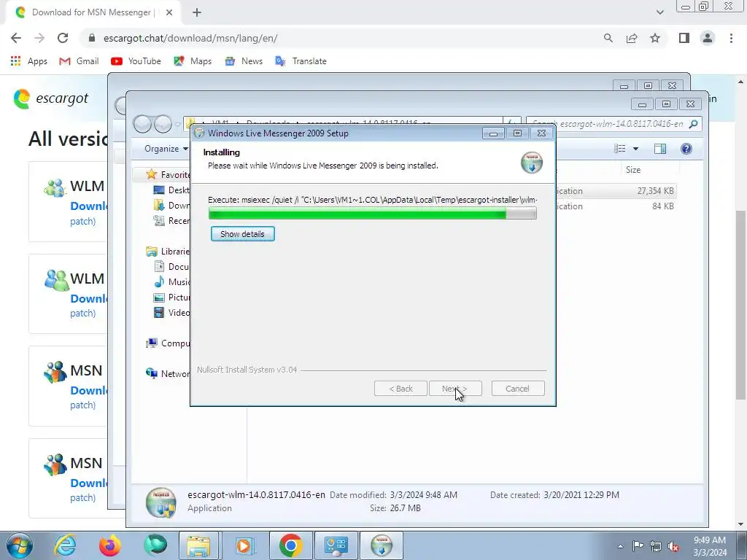
Task: Select Music library
Action: [x=171, y=282]
